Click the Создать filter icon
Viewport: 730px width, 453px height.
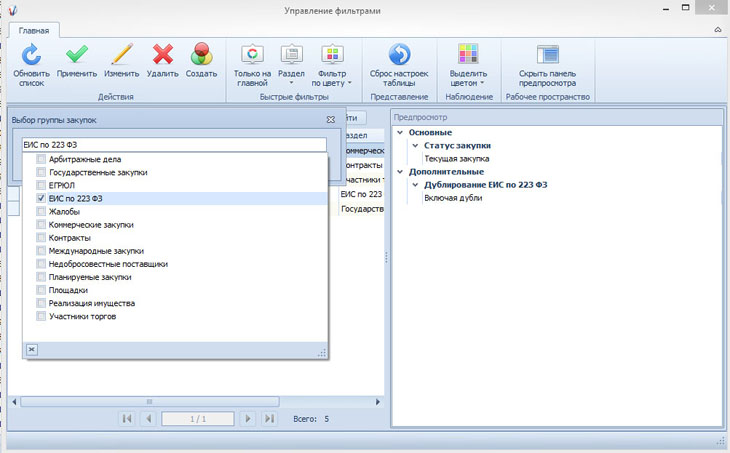click(x=201, y=55)
